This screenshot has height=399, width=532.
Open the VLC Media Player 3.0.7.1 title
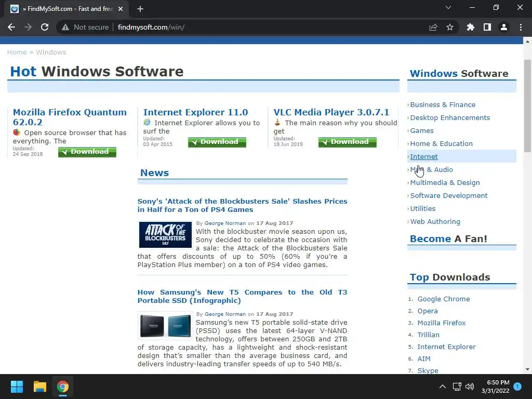coord(331,112)
